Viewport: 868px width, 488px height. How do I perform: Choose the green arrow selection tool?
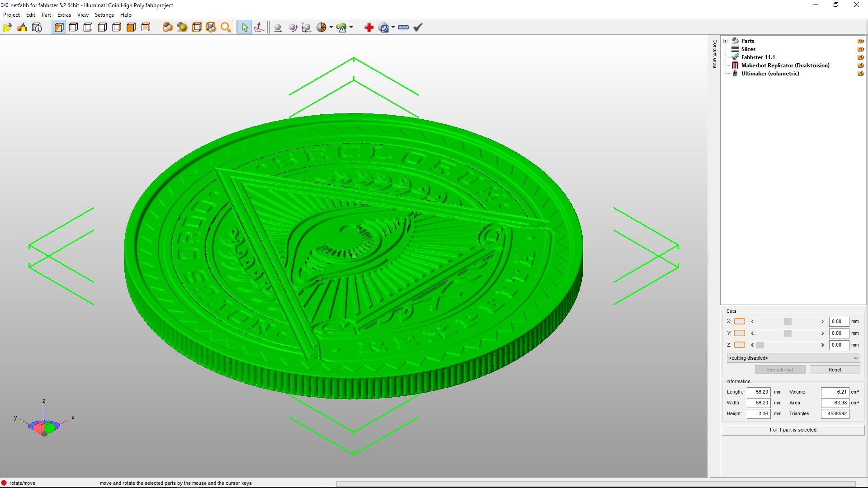coord(245,28)
